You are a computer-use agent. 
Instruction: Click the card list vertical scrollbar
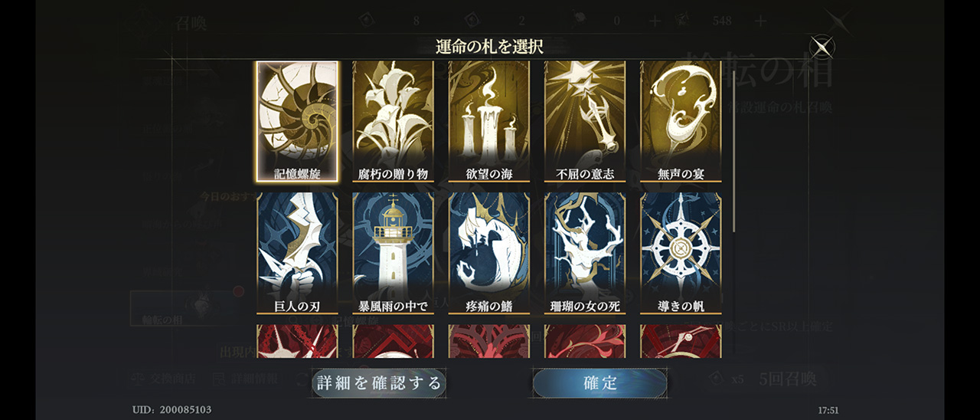(x=733, y=146)
